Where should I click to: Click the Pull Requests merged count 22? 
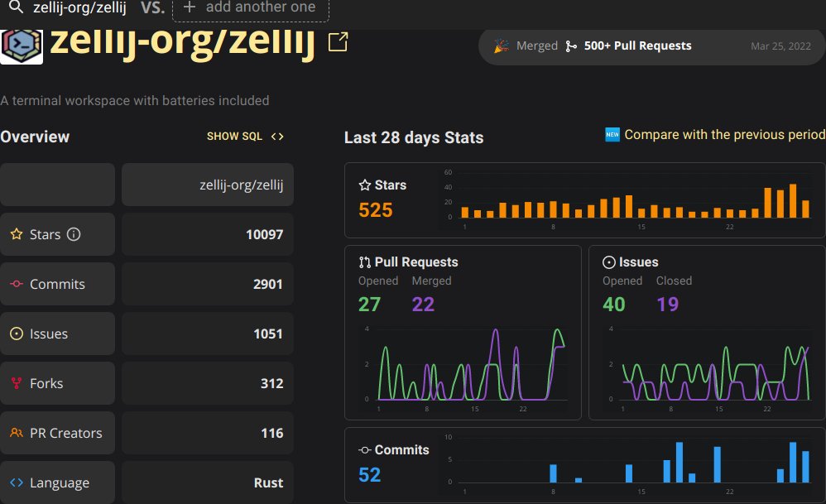point(423,305)
